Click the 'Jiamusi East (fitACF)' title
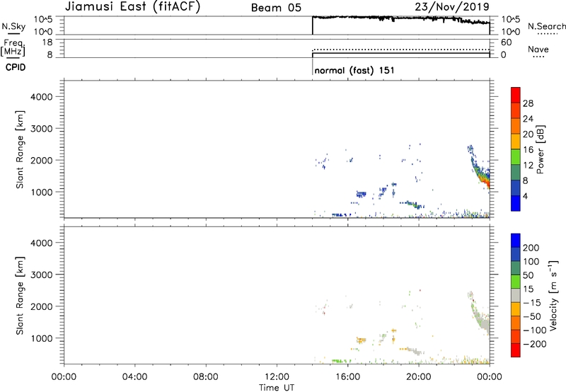 point(132,6)
